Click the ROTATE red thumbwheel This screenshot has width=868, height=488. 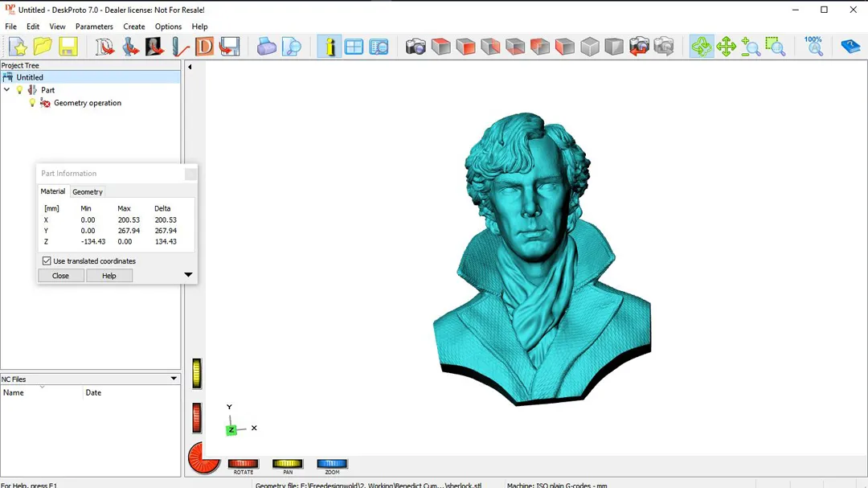(x=243, y=464)
